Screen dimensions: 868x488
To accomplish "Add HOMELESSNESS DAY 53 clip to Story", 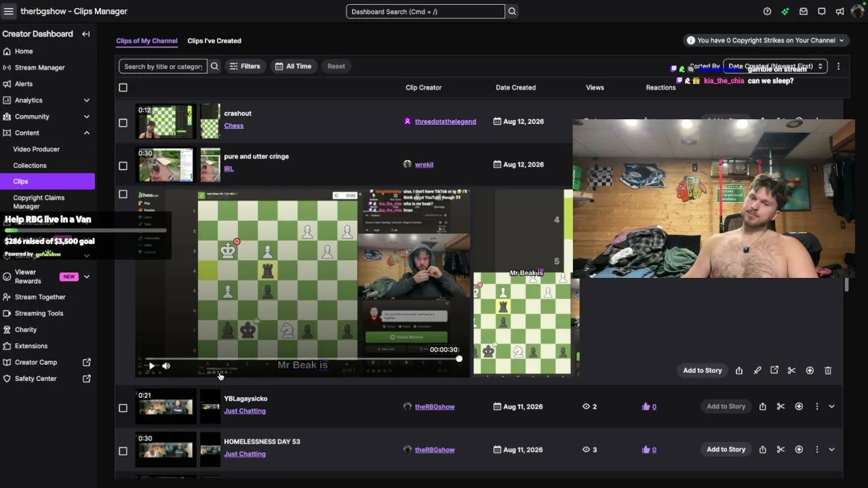I will point(726,449).
